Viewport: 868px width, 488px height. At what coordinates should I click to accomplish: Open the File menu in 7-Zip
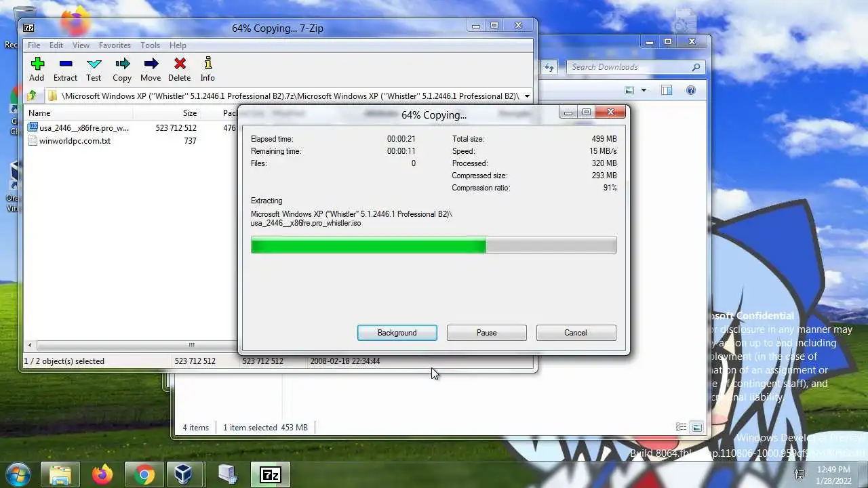coord(33,45)
